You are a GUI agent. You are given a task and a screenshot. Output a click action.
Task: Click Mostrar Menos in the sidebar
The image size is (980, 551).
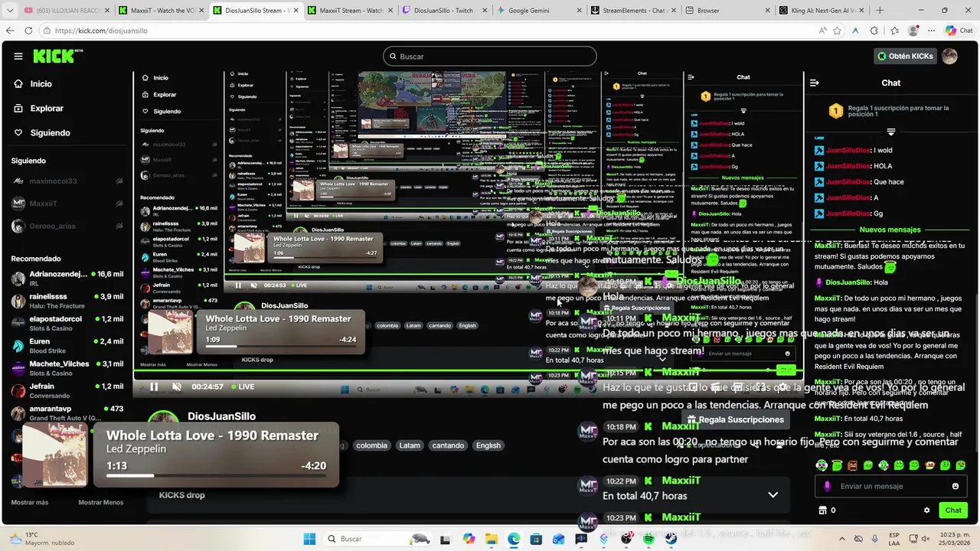pos(101,503)
